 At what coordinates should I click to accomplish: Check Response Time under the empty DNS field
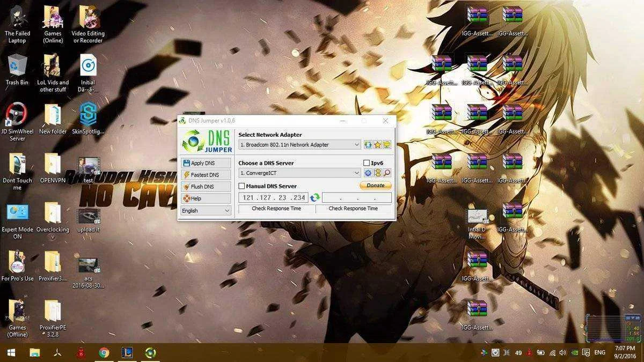353,209
